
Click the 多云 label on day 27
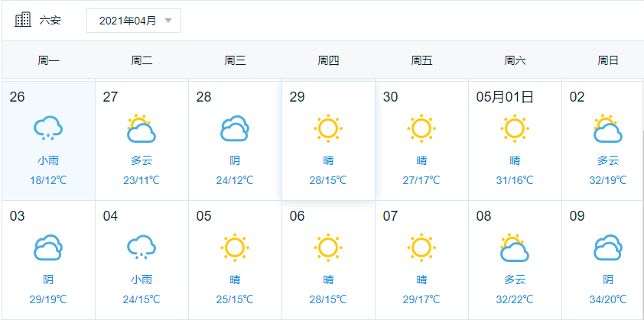pyautogui.click(x=141, y=161)
